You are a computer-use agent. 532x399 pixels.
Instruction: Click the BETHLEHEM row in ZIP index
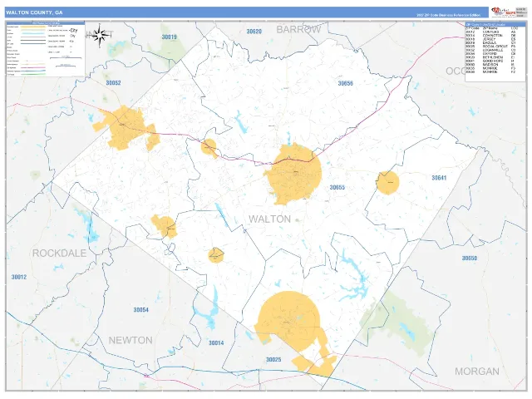[x=490, y=57]
